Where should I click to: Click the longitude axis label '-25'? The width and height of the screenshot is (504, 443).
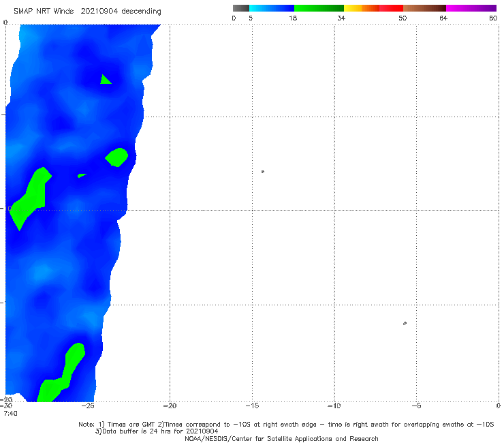[88, 406]
